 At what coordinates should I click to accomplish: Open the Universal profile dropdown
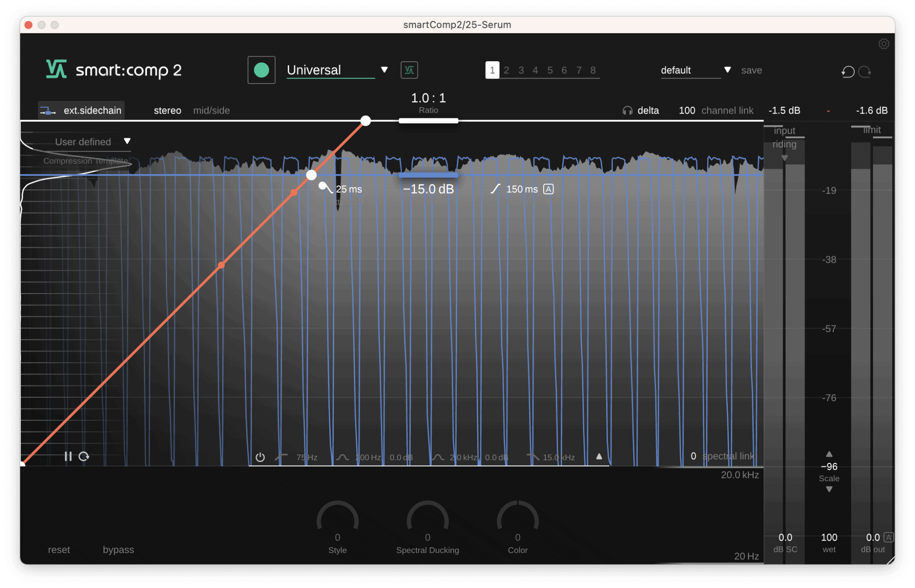click(384, 70)
